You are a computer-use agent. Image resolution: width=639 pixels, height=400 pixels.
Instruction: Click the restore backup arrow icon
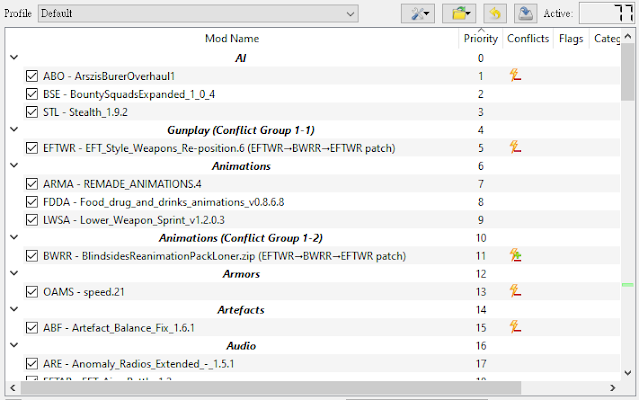495,14
